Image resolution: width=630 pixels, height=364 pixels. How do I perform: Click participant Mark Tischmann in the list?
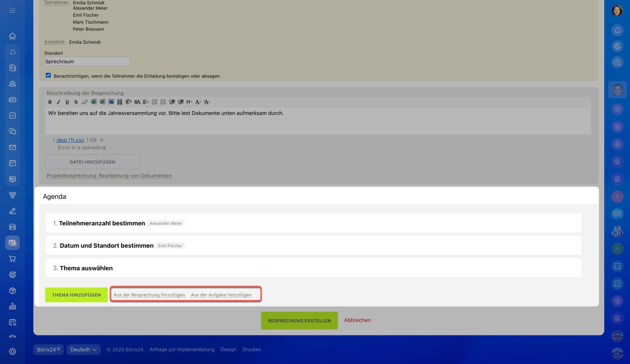pos(91,22)
